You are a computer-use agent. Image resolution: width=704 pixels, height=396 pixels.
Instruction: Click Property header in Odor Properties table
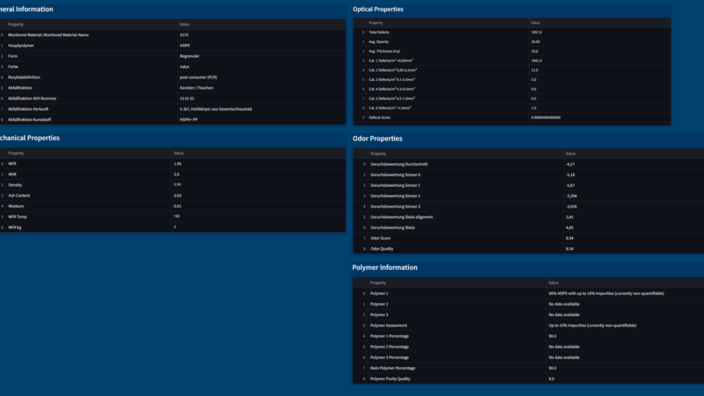click(x=466, y=154)
